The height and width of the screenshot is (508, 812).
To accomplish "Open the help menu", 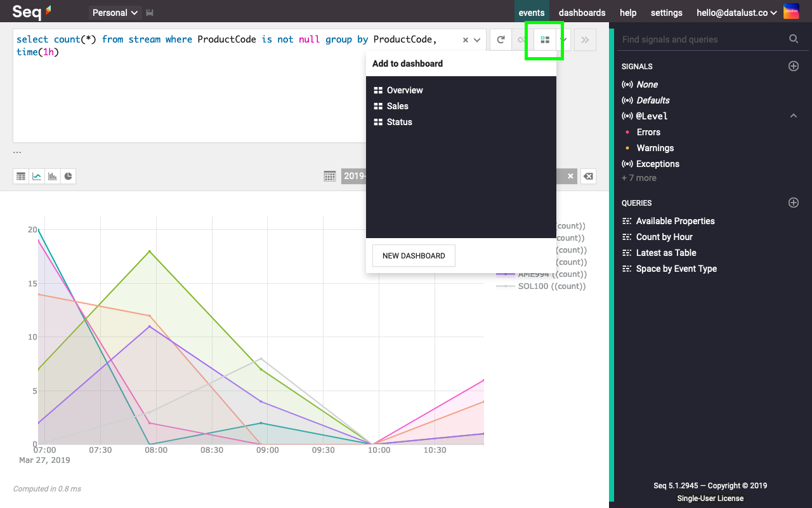I will click(x=628, y=13).
